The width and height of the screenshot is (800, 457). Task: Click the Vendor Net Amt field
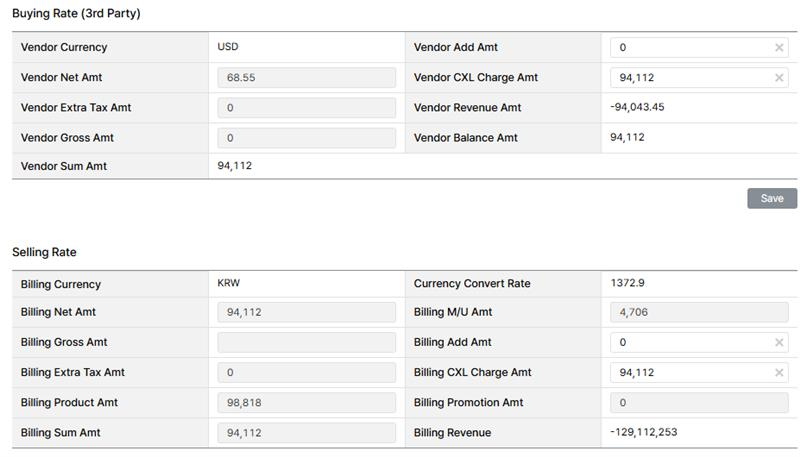tap(306, 78)
